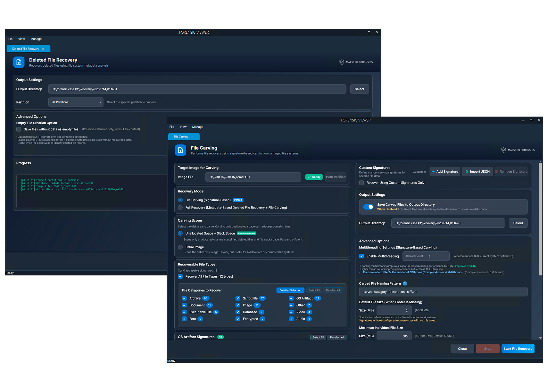Open View menu in Deleted File Recovery window
The width and height of the screenshot is (548, 392).
click(x=21, y=39)
